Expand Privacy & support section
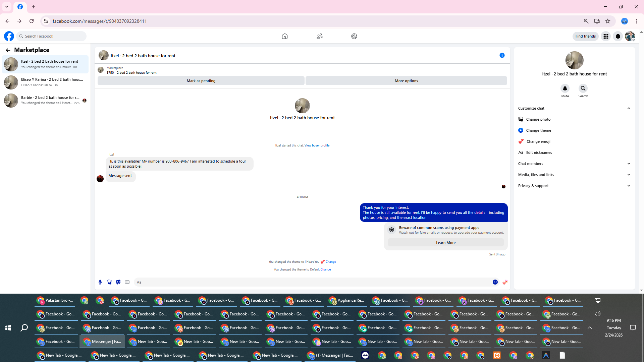Viewport: 644px width, 362px height. (x=629, y=186)
